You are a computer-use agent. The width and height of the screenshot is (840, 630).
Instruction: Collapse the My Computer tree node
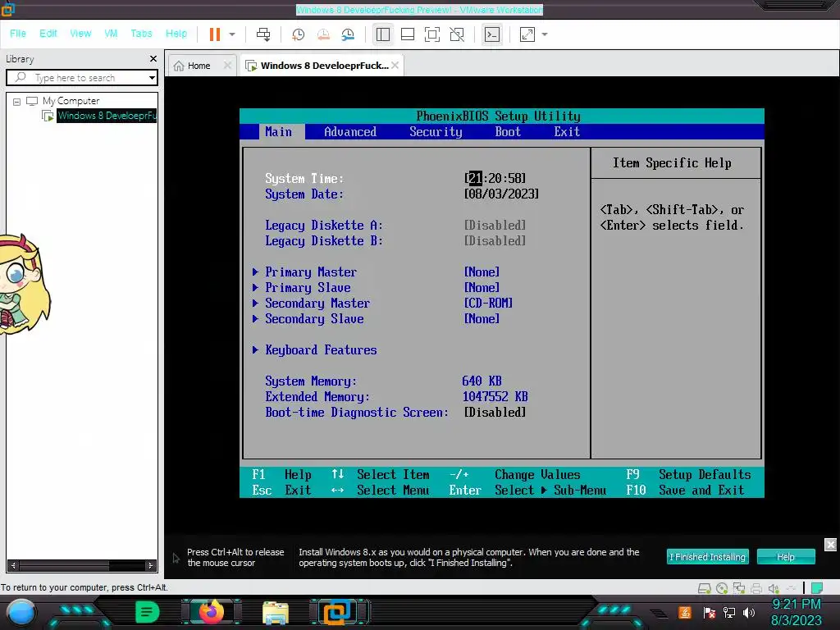coord(16,101)
